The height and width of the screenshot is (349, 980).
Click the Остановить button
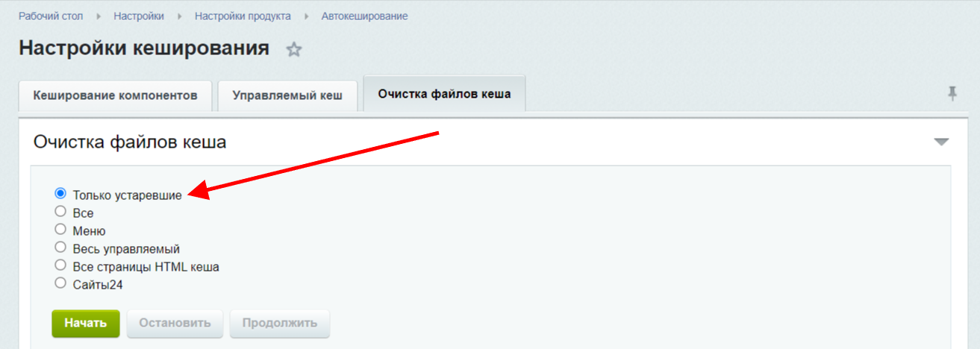tap(175, 324)
